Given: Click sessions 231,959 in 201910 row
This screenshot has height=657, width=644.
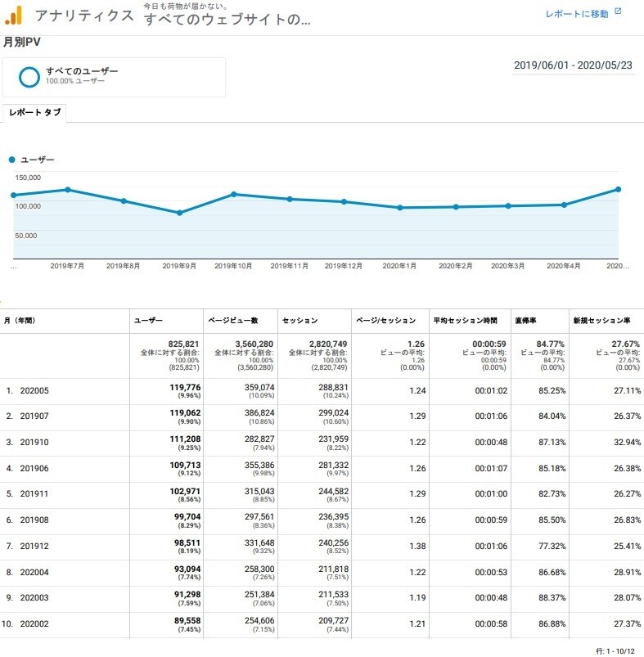Looking at the screenshot, I should [x=333, y=439].
